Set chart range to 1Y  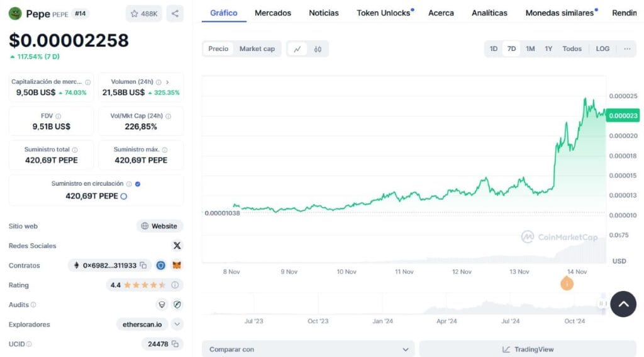[x=548, y=48]
